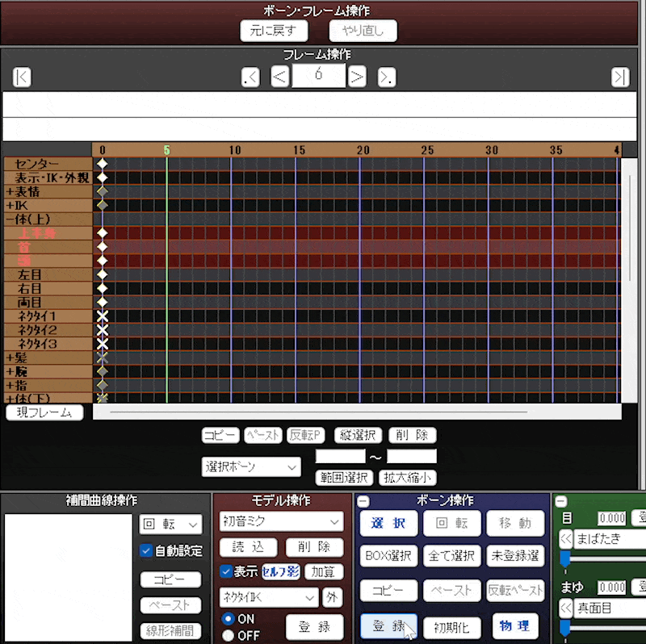Step back one frame (<) button

click(279, 77)
